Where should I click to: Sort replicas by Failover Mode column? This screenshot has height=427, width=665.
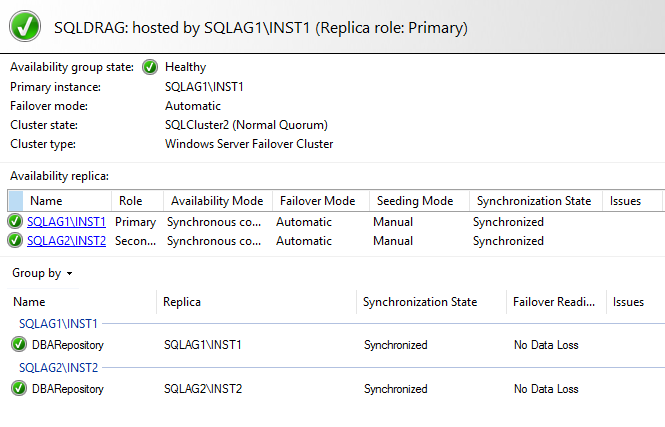tap(317, 201)
